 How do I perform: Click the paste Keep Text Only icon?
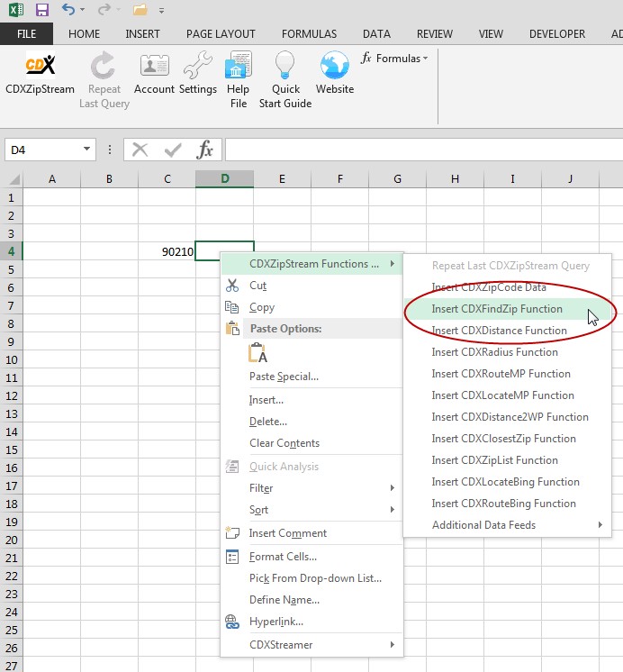tap(258, 353)
